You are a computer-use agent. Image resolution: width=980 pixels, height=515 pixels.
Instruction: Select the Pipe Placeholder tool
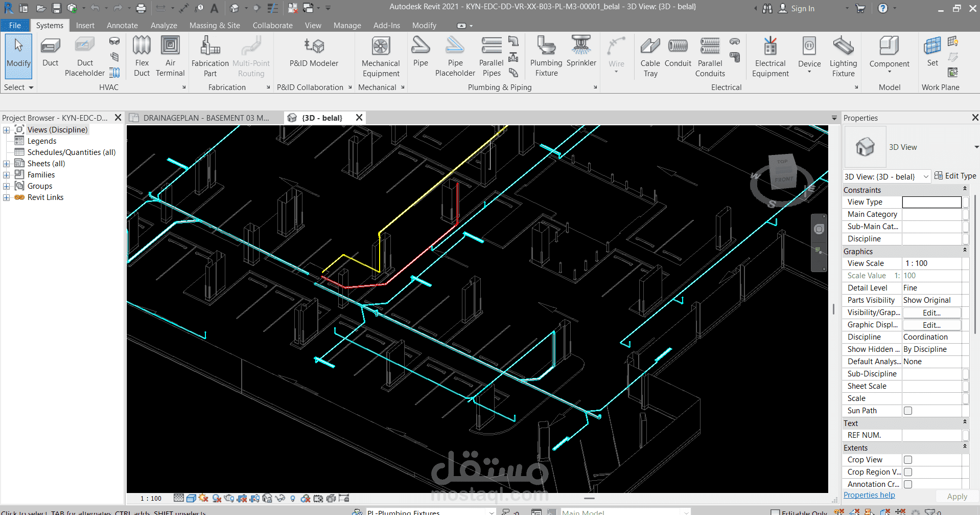coord(455,56)
